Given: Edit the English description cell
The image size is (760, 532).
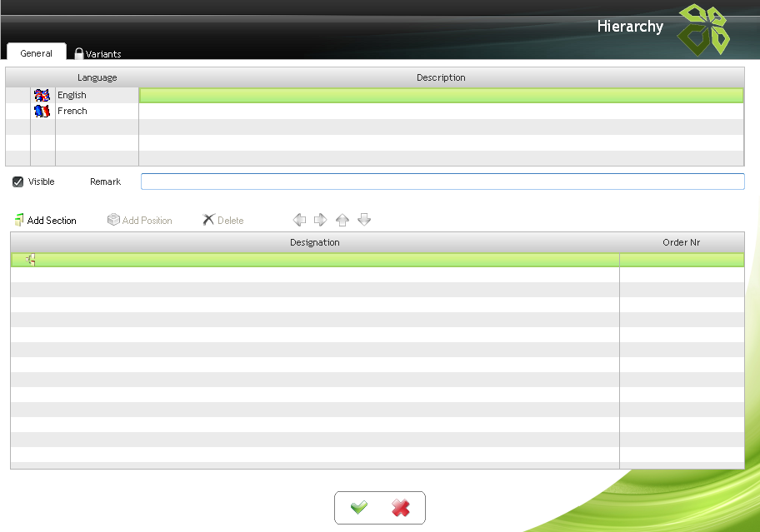Looking at the screenshot, I should pyautogui.click(x=441, y=96).
